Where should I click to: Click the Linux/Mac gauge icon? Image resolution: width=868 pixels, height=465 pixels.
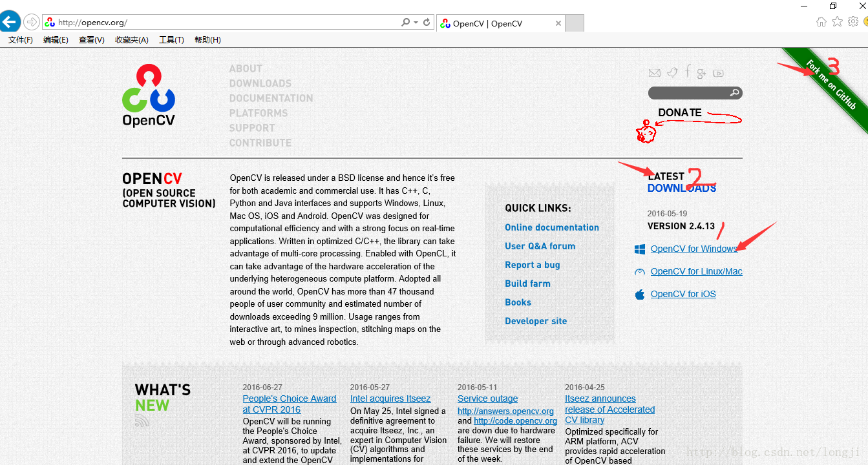click(x=640, y=272)
